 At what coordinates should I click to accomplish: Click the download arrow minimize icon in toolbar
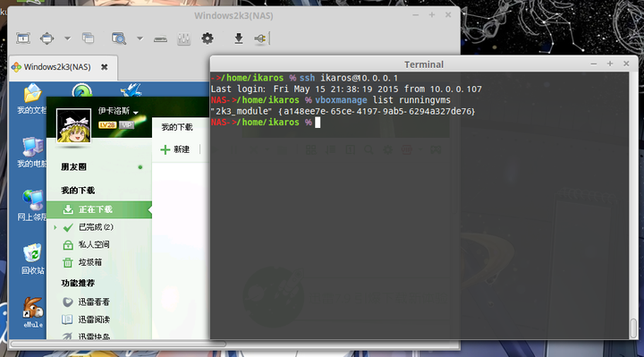(238, 38)
